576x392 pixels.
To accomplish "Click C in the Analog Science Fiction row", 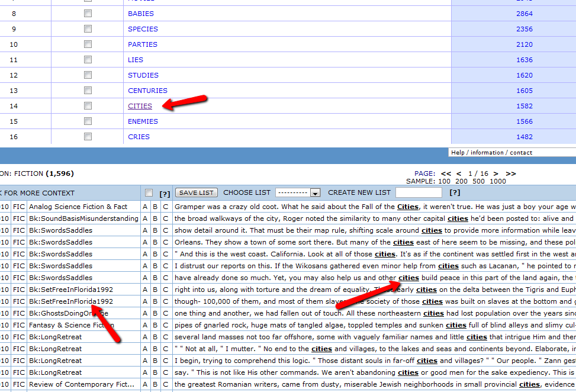I will click(x=166, y=207).
